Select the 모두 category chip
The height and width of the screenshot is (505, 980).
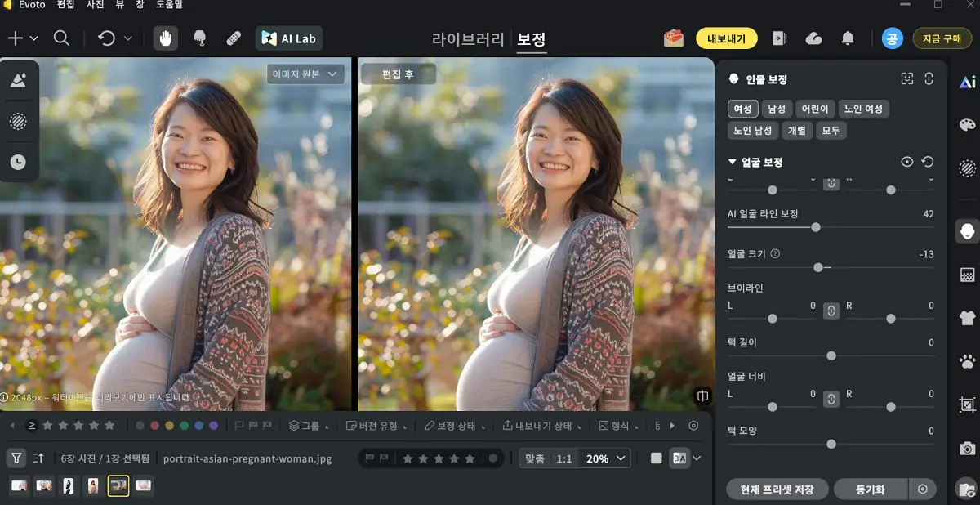831,131
